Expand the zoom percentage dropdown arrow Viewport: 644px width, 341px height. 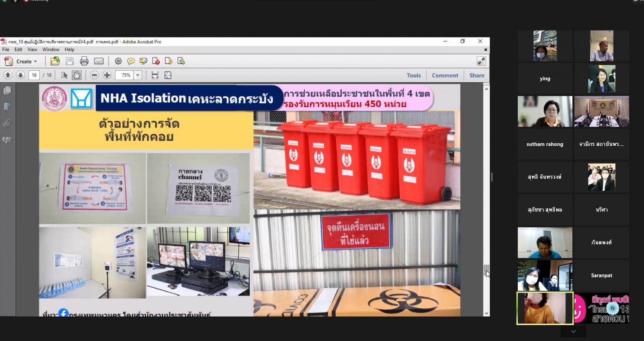(x=138, y=75)
